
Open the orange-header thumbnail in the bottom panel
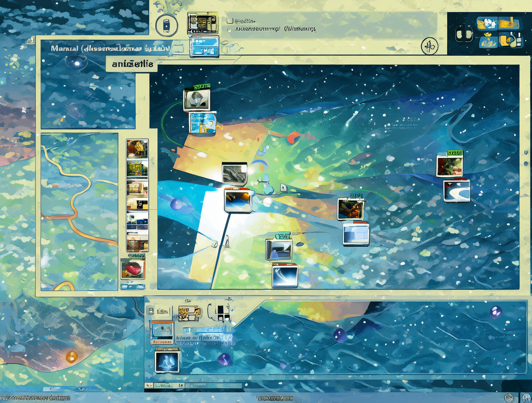click(x=162, y=332)
